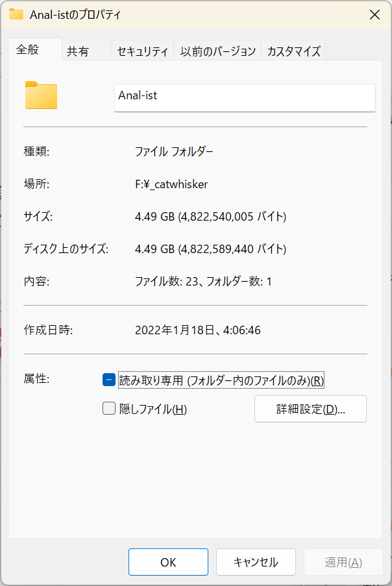Confirm with the OK button
Screen dimensions: 392x586
tap(168, 562)
